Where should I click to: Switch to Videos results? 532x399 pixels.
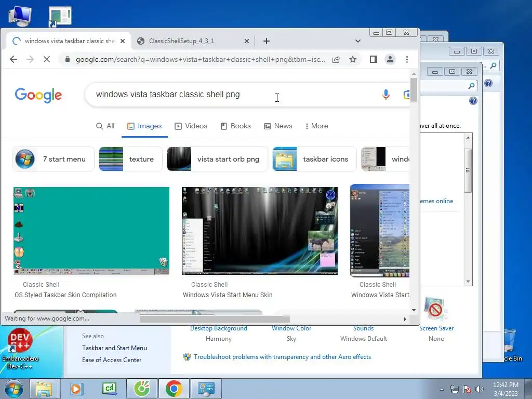coord(191,126)
